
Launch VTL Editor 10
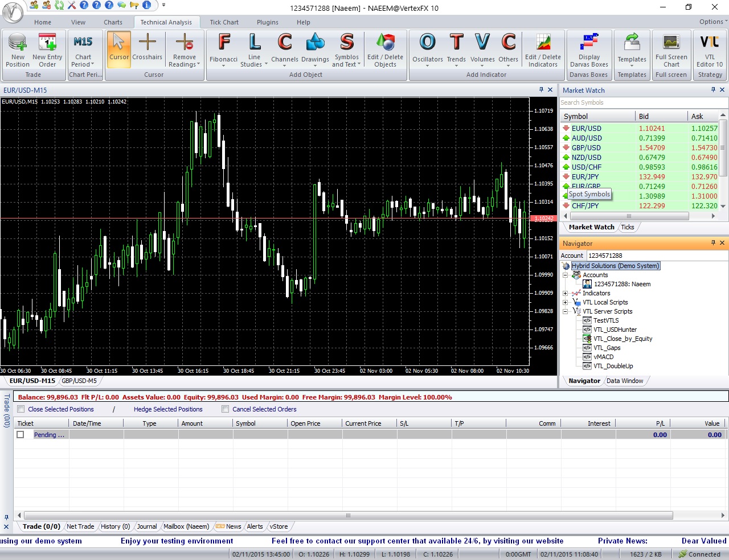pos(710,50)
